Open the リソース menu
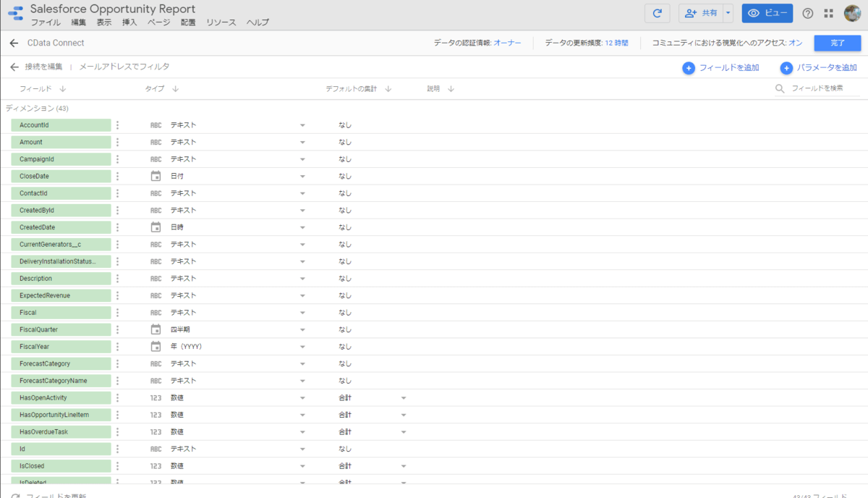 click(x=221, y=22)
